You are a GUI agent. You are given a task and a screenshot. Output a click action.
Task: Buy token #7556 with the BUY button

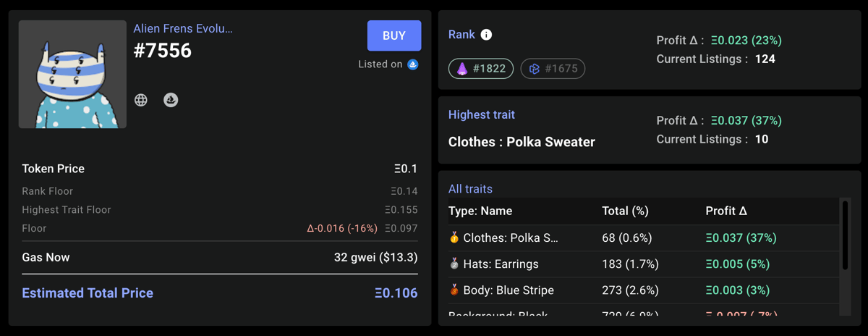click(394, 35)
